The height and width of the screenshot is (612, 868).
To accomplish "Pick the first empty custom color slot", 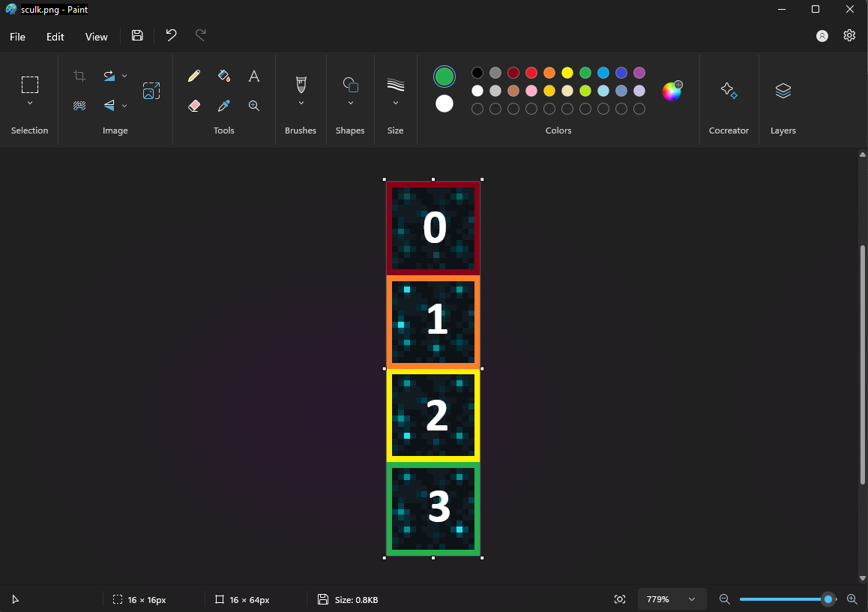I will click(477, 109).
